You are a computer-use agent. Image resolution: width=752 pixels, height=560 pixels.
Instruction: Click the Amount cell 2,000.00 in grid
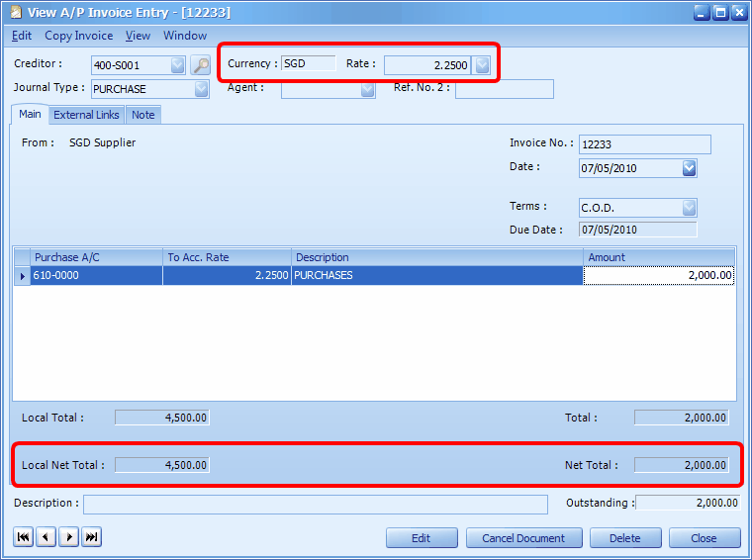659,276
